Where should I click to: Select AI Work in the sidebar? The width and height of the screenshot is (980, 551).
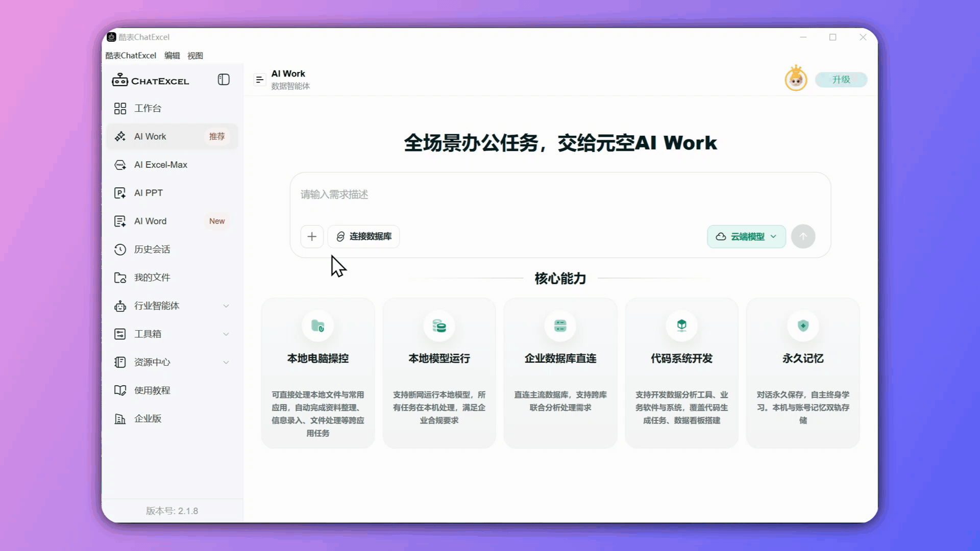click(x=172, y=136)
